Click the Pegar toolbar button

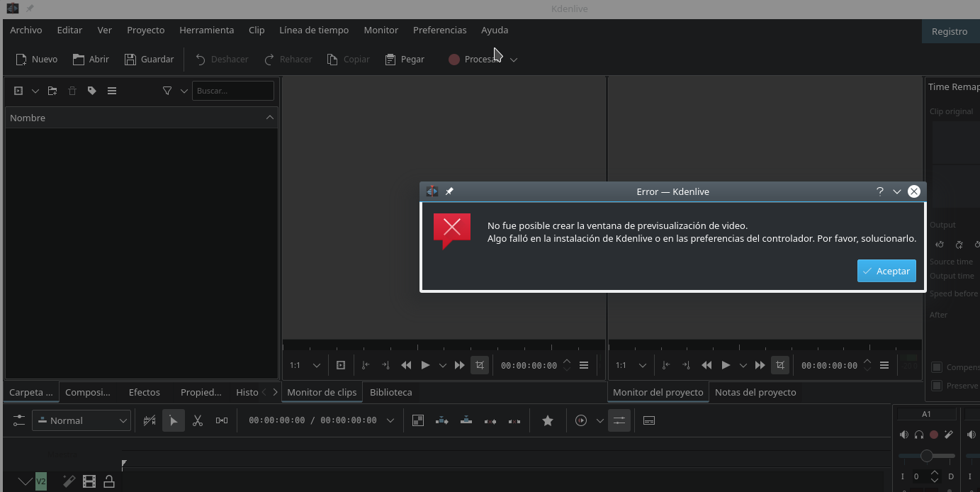[405, 59]
